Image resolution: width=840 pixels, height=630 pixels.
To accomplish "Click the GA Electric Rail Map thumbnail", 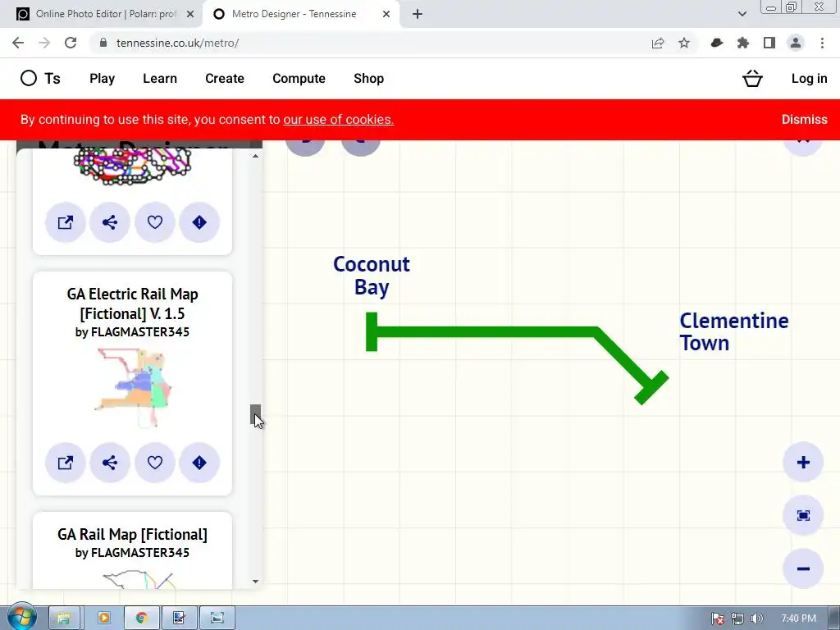I will (134, 388).
